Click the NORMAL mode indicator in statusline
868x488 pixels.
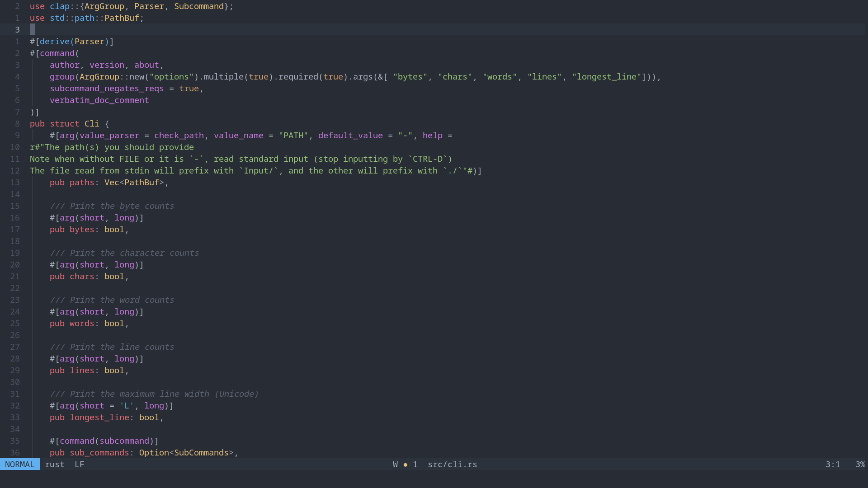tap(19, 465)
